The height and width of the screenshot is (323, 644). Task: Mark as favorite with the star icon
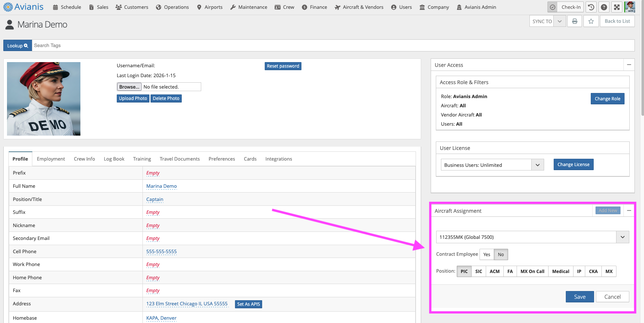pyautogui.click(x=591, y=21)
